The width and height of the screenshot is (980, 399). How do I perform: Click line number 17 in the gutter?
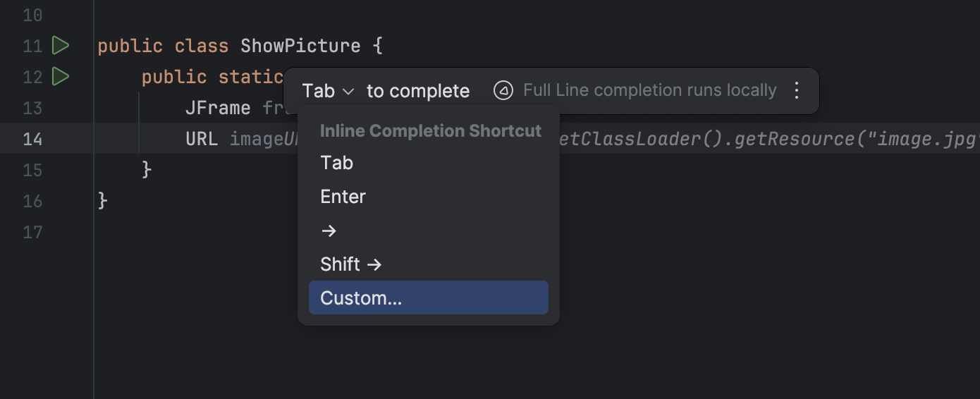point(32,232)
